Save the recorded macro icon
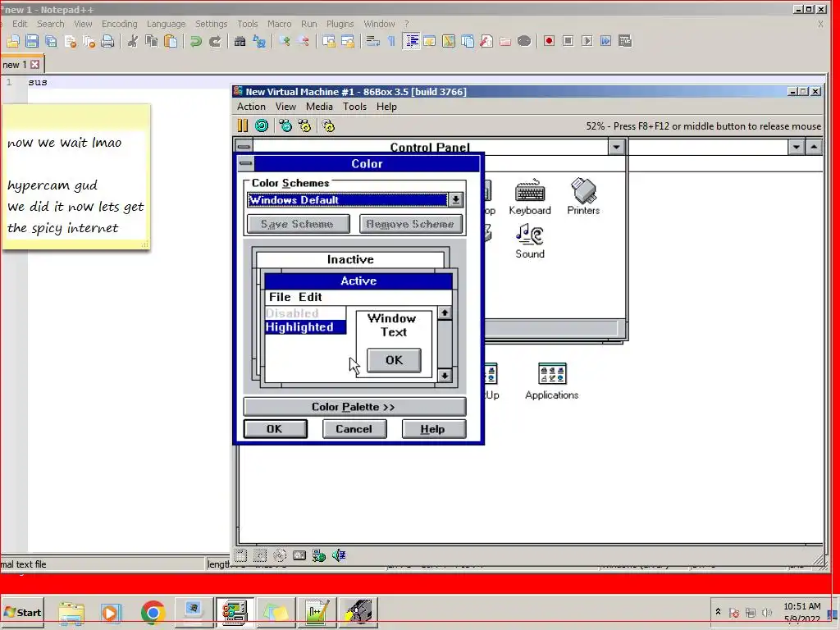840x630 pixels. [x=624, y=41]
